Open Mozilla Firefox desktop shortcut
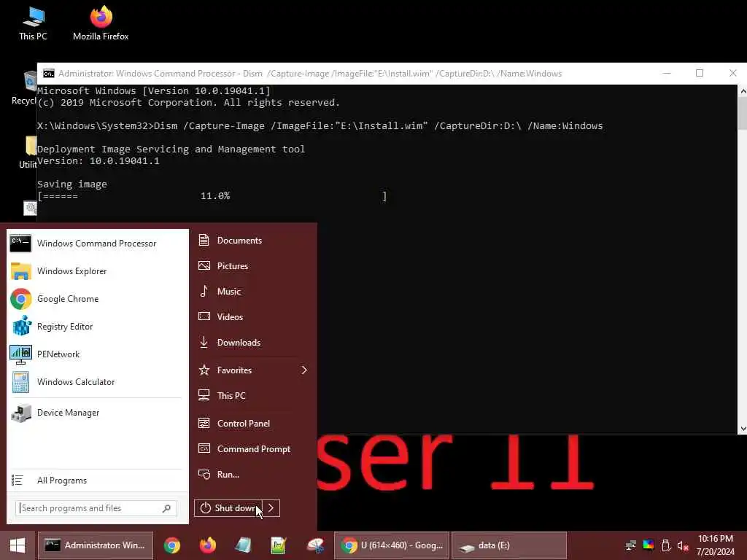Viewport: 747px width, 560px height. [101, 23]
